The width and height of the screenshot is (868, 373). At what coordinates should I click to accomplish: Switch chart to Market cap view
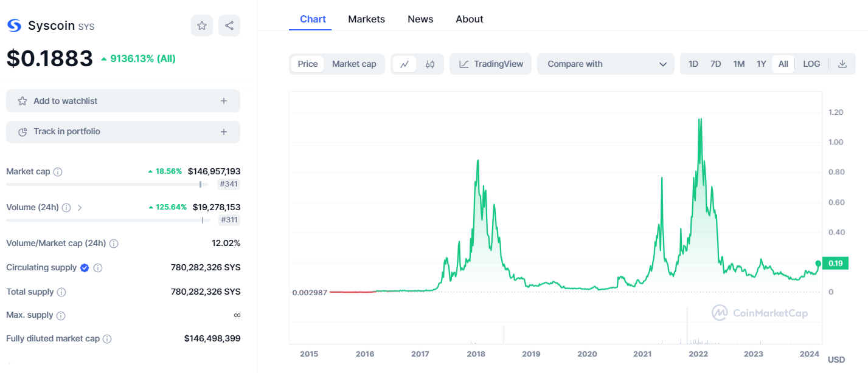tap(354, 64)
